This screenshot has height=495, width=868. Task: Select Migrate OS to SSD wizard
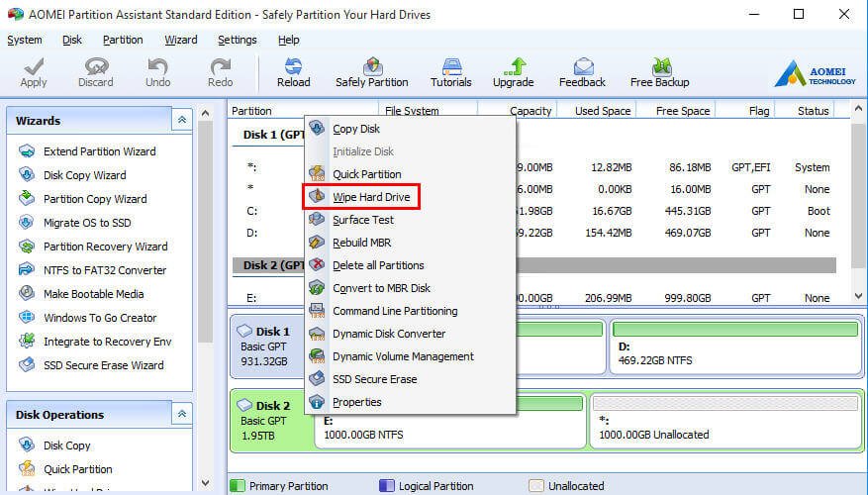87,223
